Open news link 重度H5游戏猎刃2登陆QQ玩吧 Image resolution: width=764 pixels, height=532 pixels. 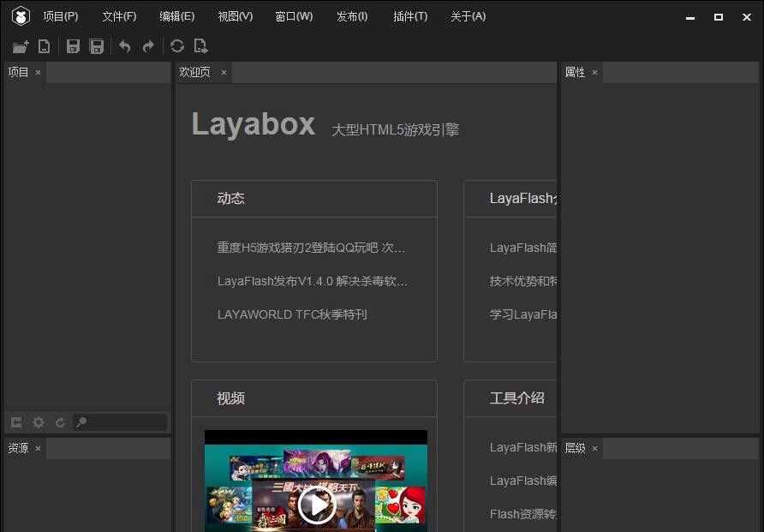[x=311, y=248]
